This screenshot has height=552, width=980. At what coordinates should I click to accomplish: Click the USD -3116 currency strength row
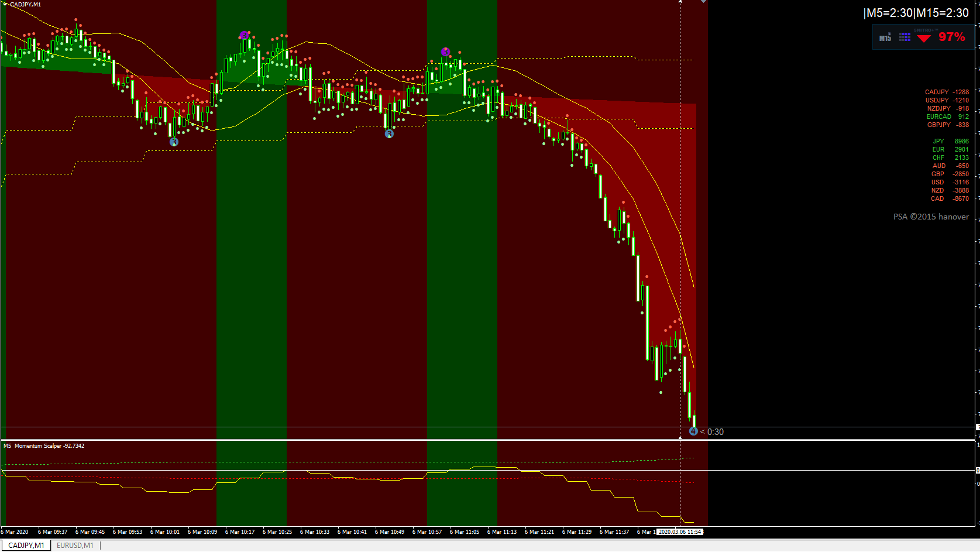(x=950, y=182)
